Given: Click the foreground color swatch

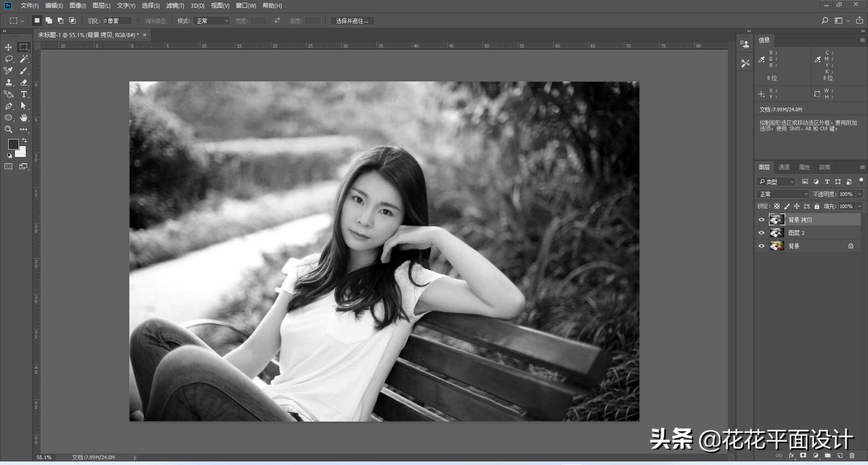Looking at the screenshot, I should [13, 144].
